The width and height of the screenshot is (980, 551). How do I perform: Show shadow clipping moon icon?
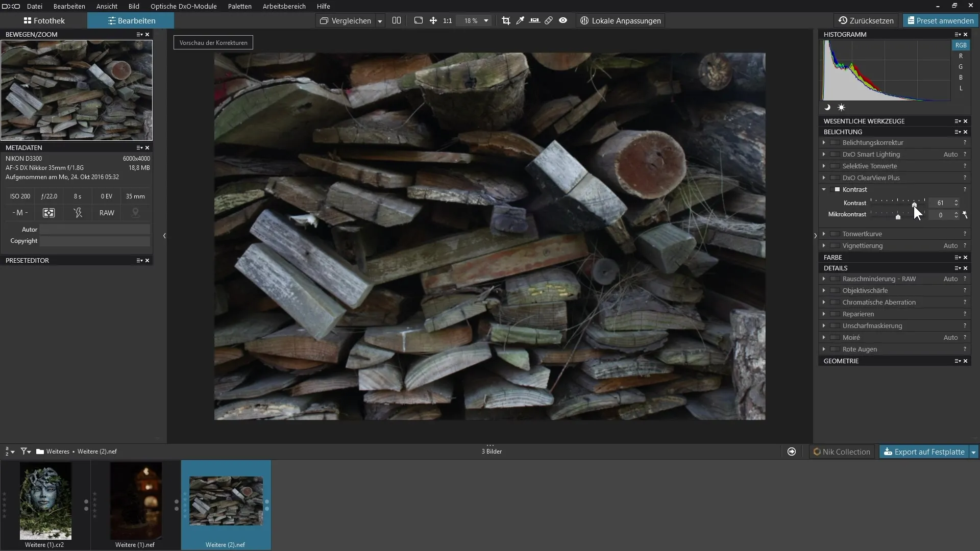(827, 108)
